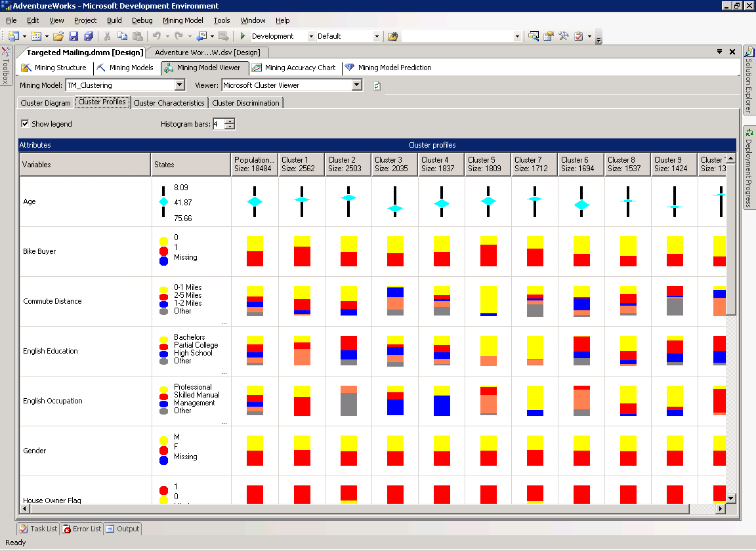Open the File menu
The image size is (756, 551).
11,20
